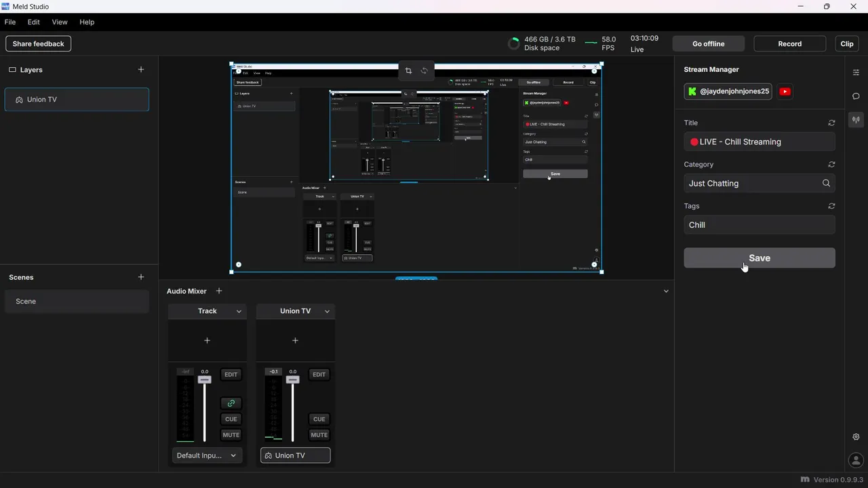
Task: Toggle MUTE on Union TV channel
Action: (x=319, y=435)
